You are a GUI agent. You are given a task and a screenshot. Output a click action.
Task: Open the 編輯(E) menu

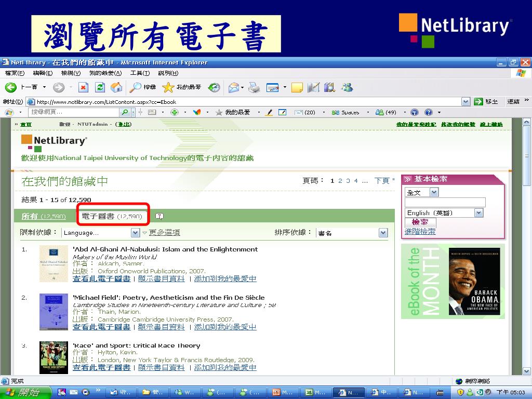tap(43, 73)
